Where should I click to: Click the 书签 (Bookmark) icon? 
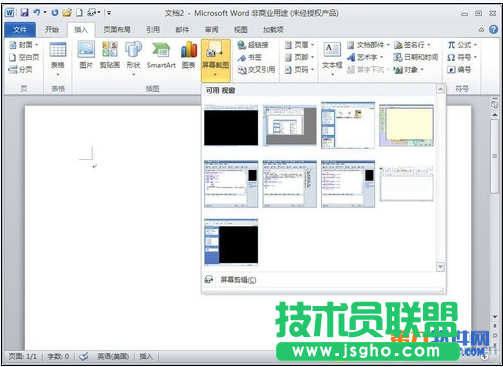250,57
